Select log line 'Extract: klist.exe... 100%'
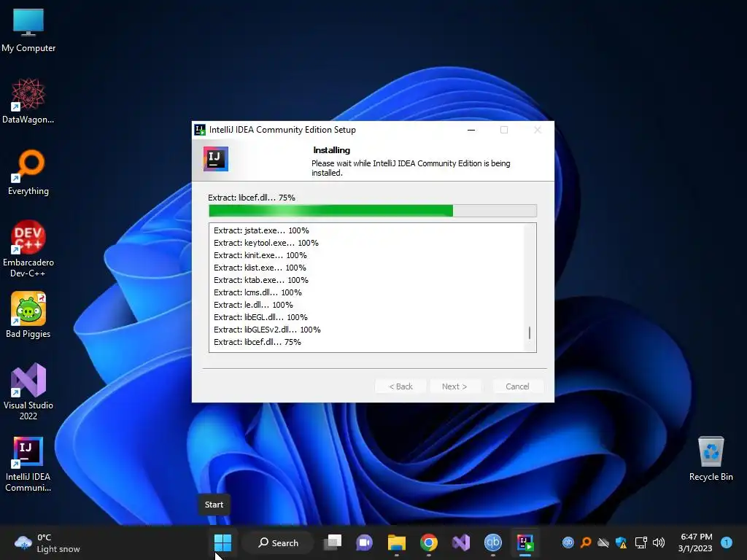Viewport: 747px width, 560px height. 260,268
